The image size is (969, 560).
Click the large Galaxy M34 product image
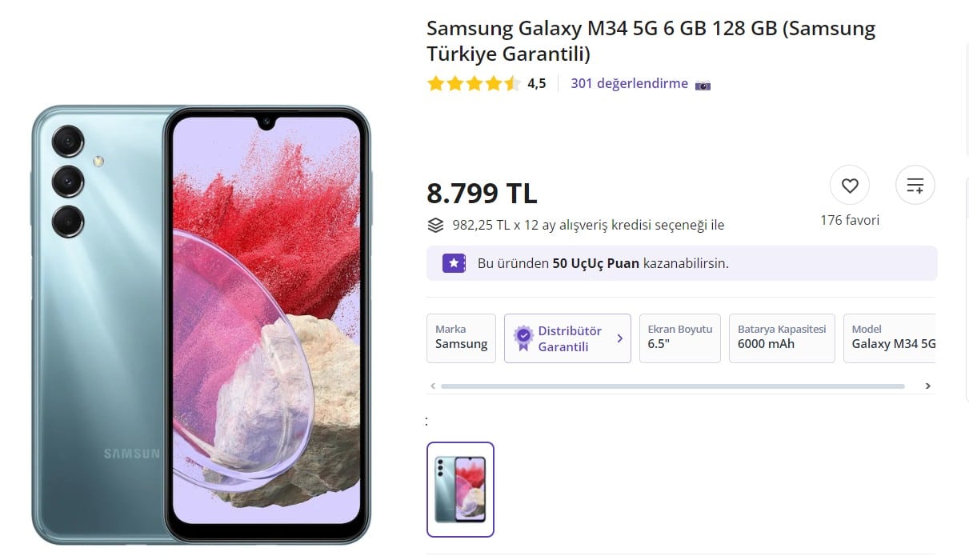202,324
